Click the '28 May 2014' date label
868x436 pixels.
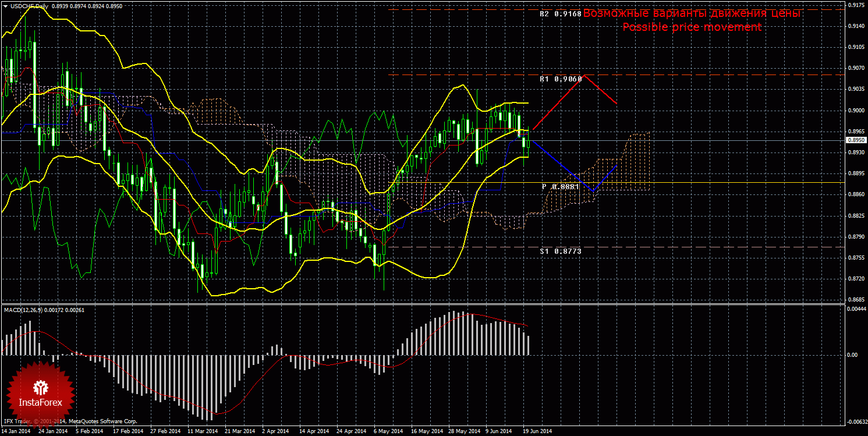pyautogui.click(x=463, y=431)
